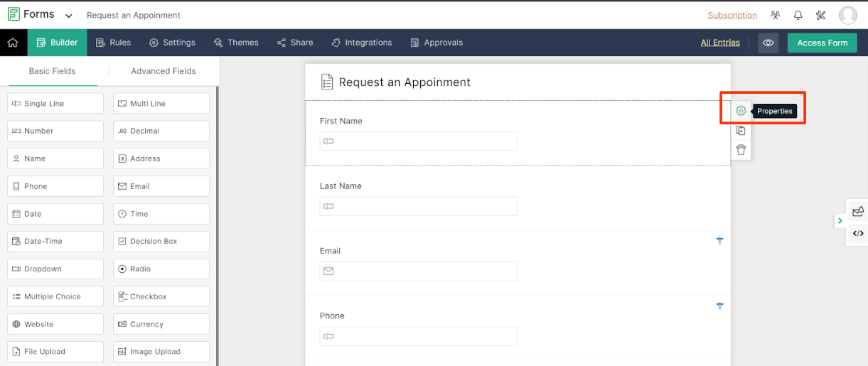Click the fields panel vertical scrollbar

click(x=218, y=226)
